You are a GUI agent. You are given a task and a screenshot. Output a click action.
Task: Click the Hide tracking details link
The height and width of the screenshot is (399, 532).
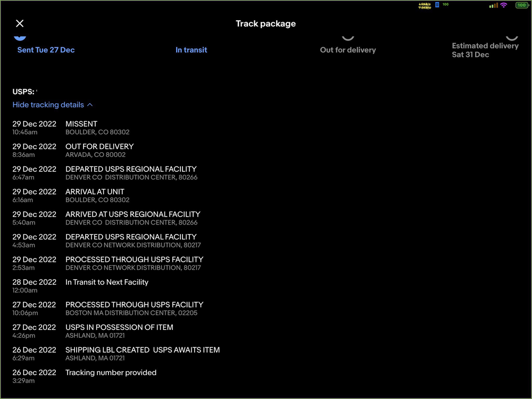point(48,105)
